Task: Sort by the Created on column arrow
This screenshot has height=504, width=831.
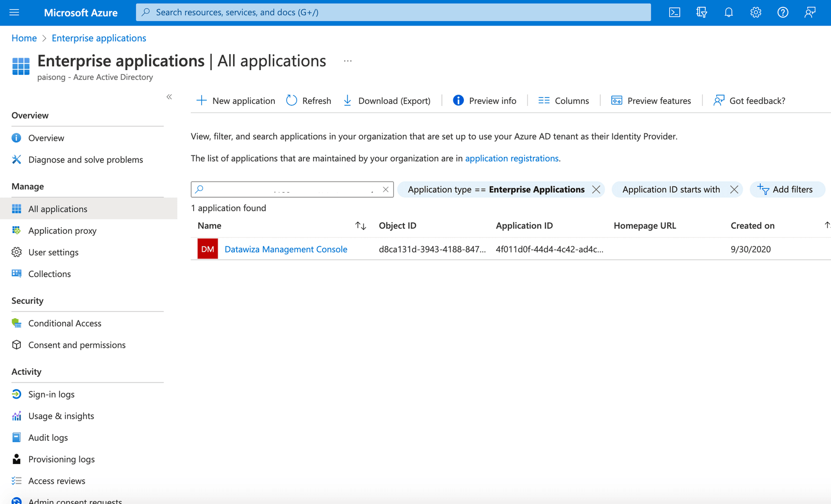Action: (x=827, y=225)
